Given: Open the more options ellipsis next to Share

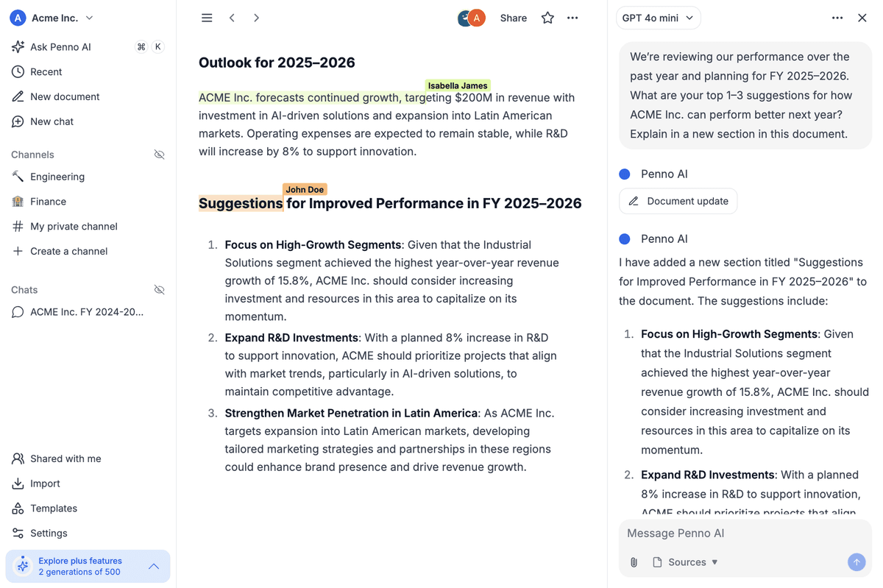Looking at the screenshot, I should click(x=572, y=18).
